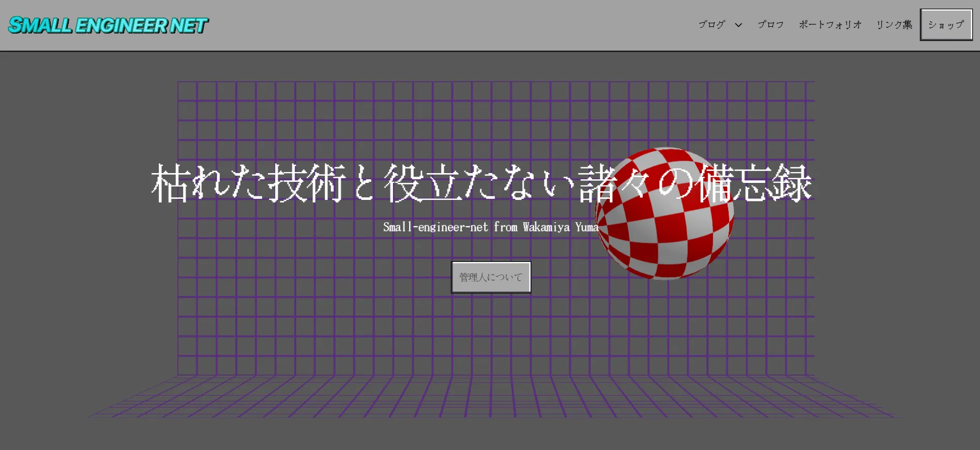Image resolution: width=980 pixels, height=450 pixels.
Task: Visit the リンク集 page
Action: click(x=894, y=25)
